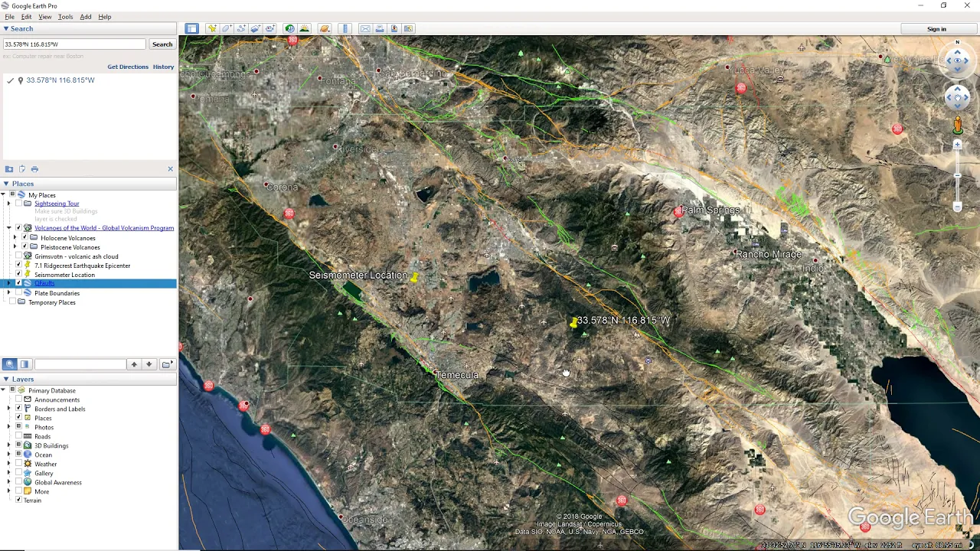Click the Email envelope toolbar icon
Image resolution: width=980 pixels, height=551 pixels.
(x=365, y=28)
